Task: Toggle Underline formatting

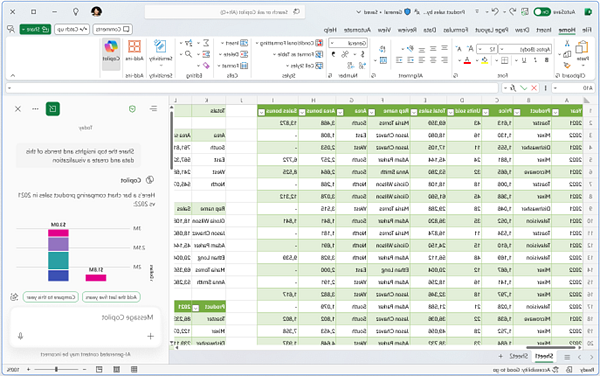Action: [x=524, y=60]
